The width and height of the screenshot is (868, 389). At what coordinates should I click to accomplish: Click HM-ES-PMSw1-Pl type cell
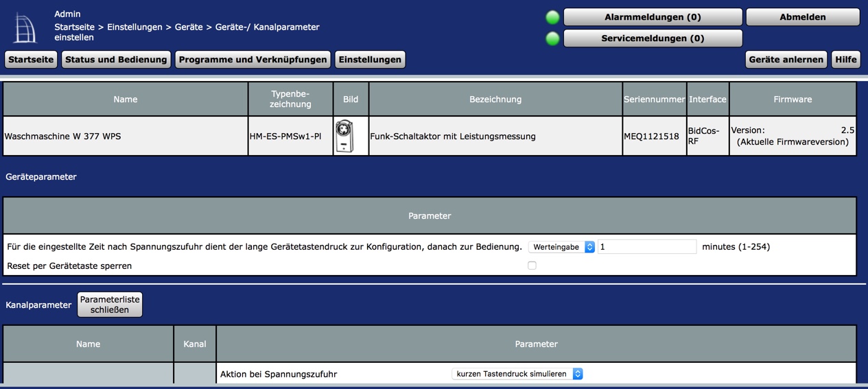(x=291, y=136)
